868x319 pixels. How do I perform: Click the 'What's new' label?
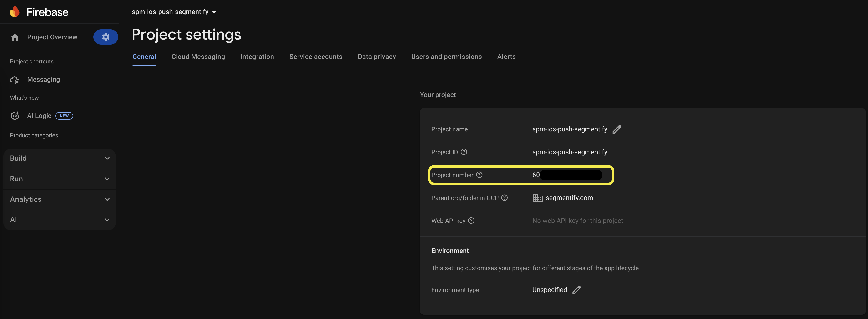(24, 98)
